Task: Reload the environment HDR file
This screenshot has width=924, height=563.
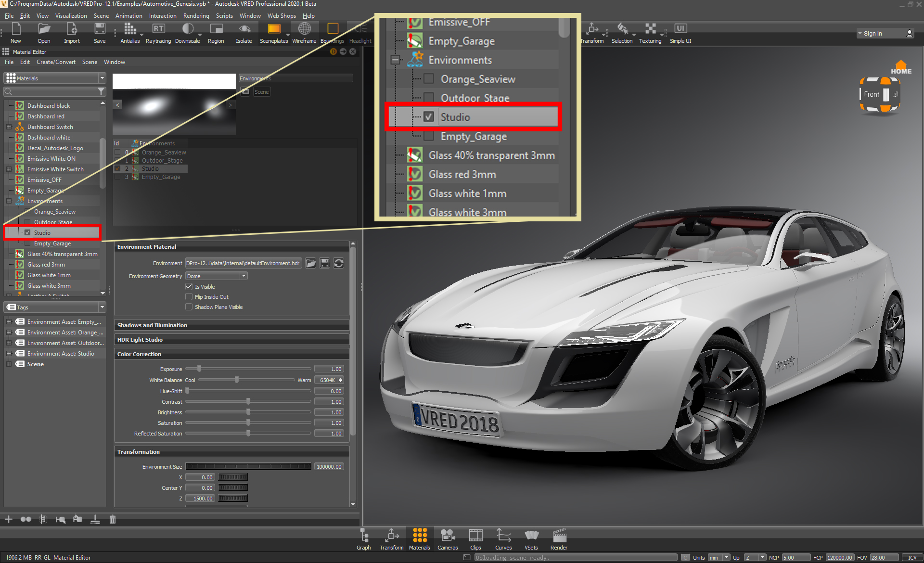Action: tap(339, 263)
